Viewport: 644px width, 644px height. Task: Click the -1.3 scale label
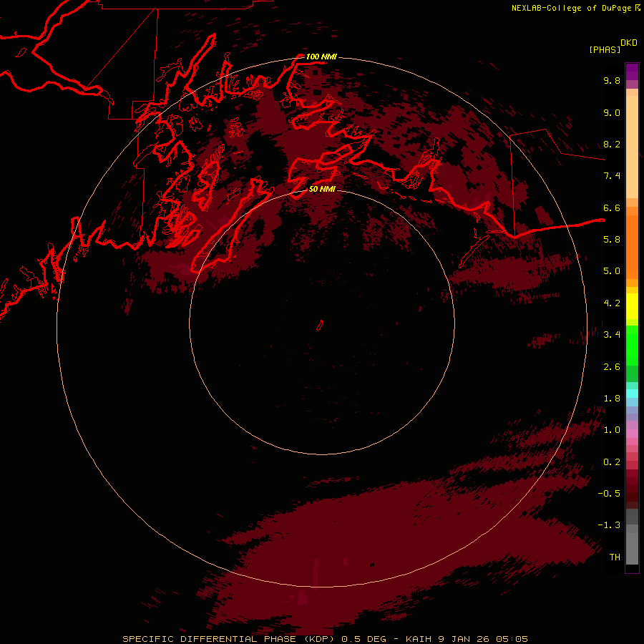pos(609,525)
